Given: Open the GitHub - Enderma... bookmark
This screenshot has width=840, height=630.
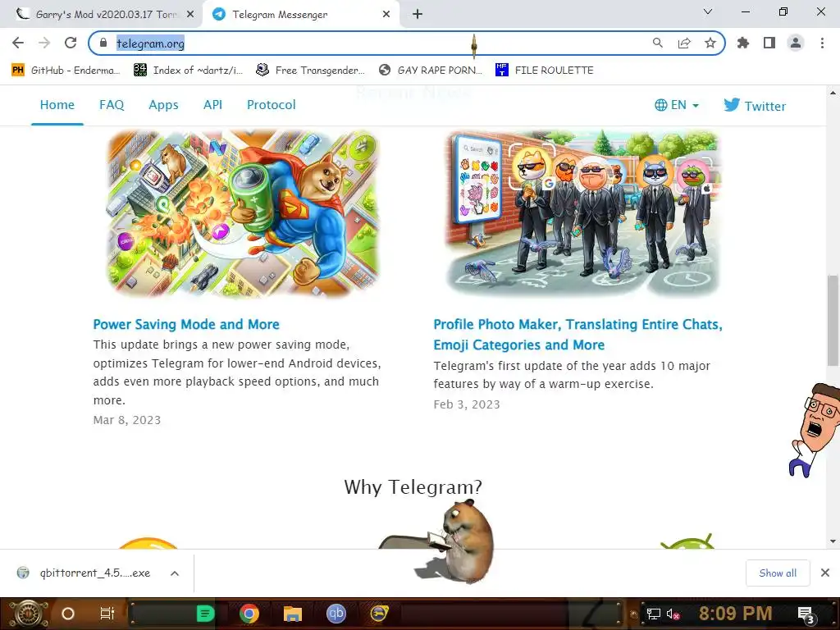Looking at the screenshot, I should click(x=66, y=71).
